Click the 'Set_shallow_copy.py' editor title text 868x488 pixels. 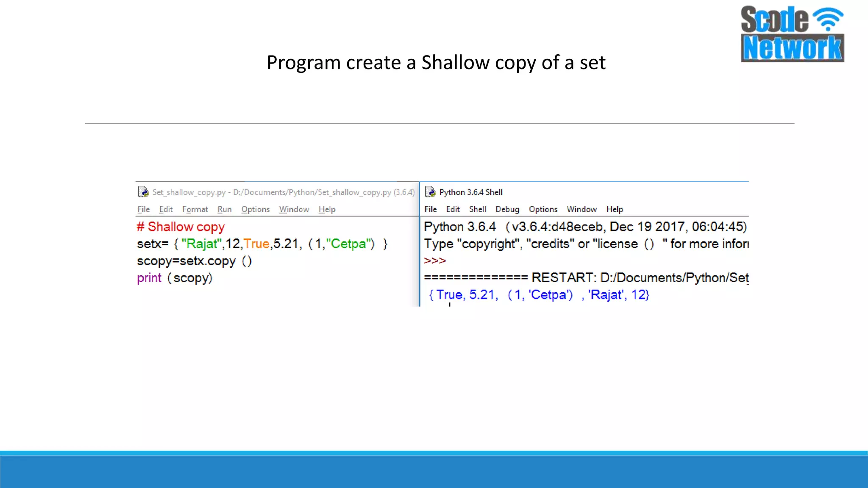[284, 192]
